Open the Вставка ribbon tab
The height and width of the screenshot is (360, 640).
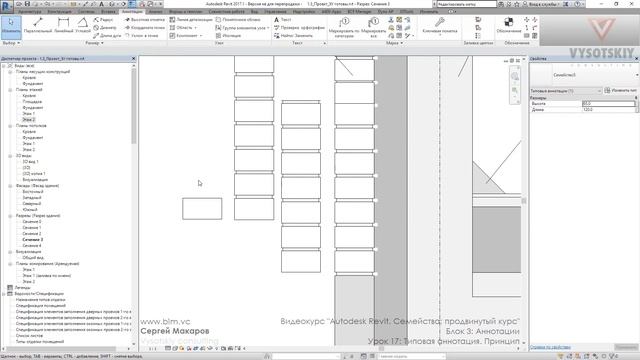(x=108, y=12)
